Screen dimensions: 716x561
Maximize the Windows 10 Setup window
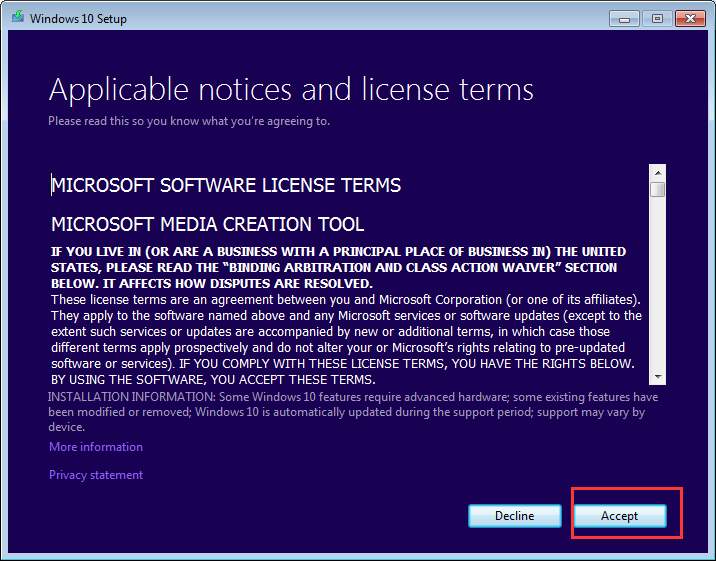tap(656, 17)
